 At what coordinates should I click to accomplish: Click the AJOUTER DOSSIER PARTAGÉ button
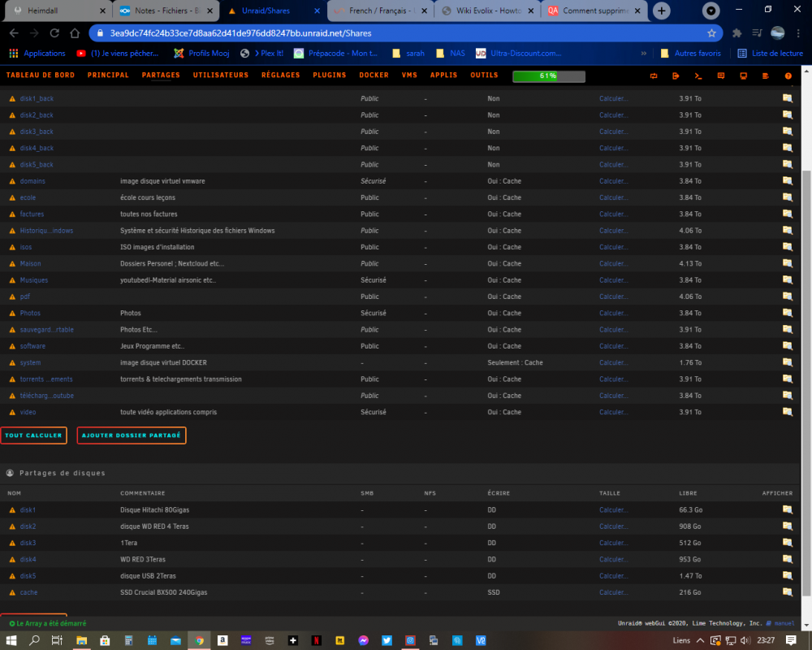(132, 435)
